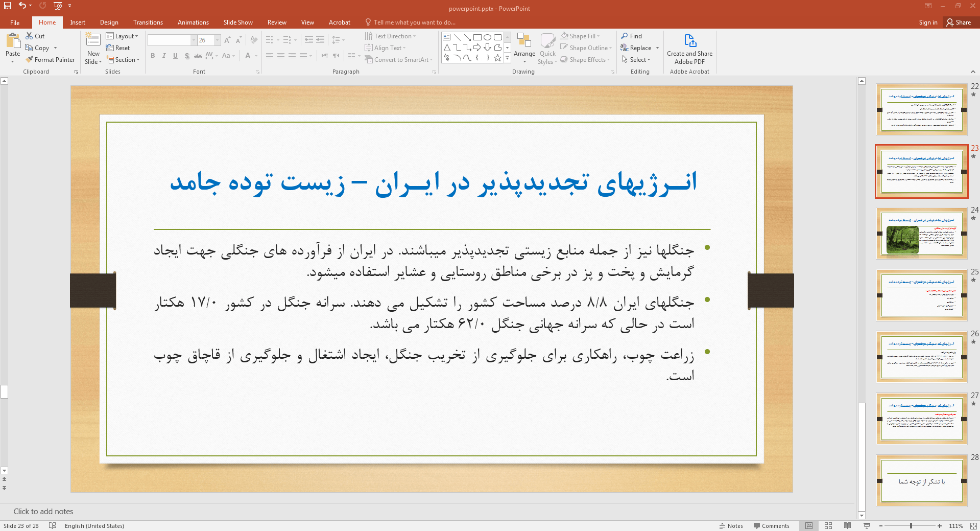
Task: Toggle Justify paragraph alignment
Action: (x=303, y=56)
